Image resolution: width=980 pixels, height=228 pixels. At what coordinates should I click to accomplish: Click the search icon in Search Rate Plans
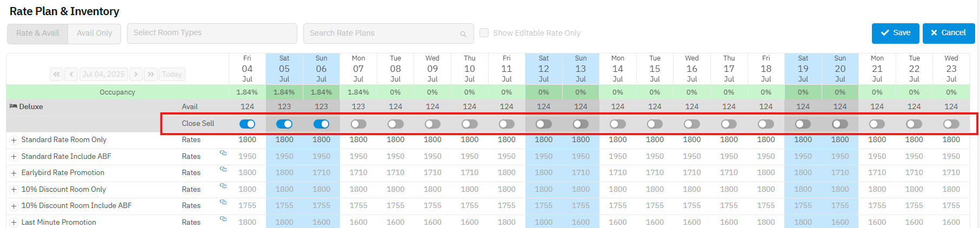pyautogui.click(x=463, y=34)
